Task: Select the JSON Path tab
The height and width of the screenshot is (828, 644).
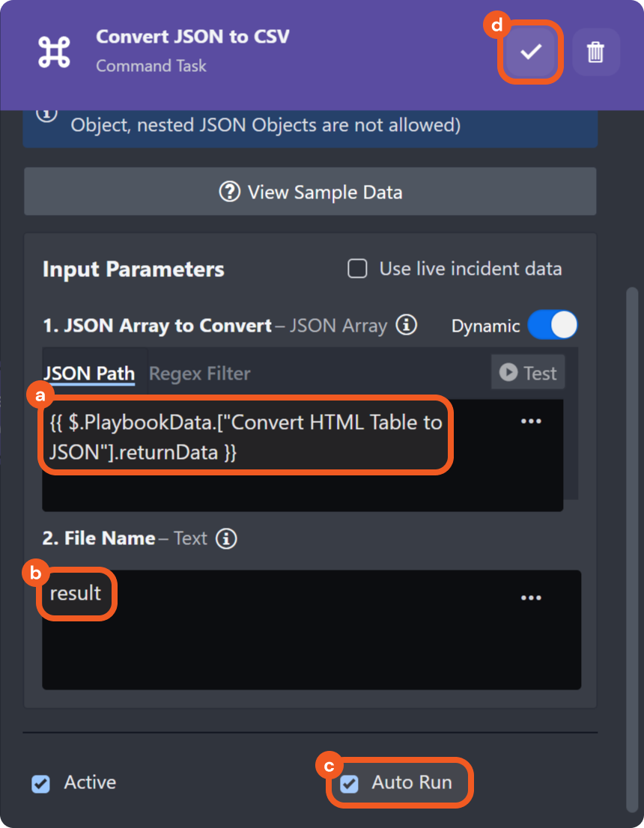Action: 89,373
